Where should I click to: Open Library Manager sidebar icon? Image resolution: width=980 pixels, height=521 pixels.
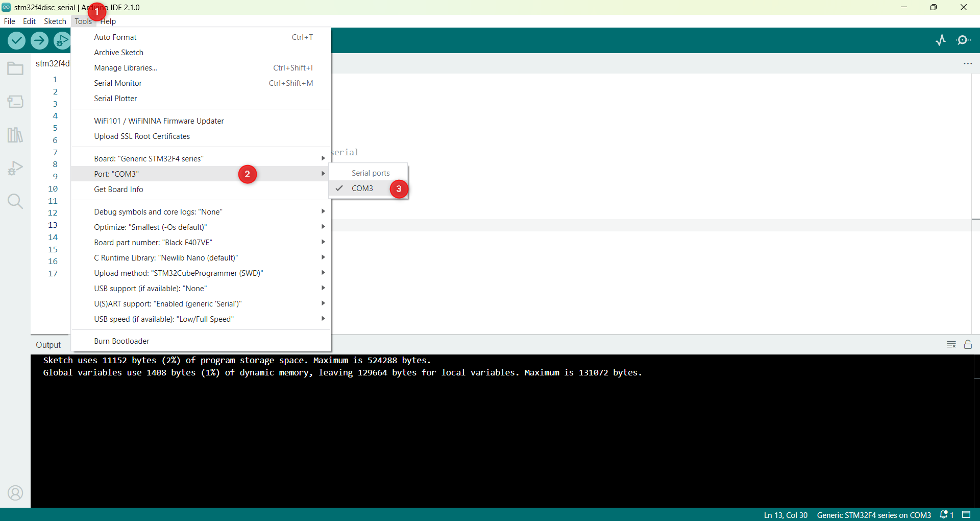point(15,135)
